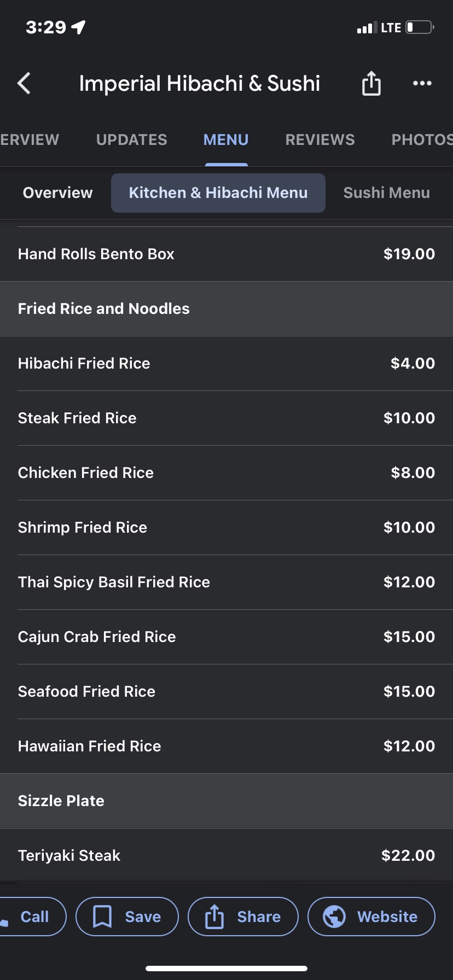This screenshot has width=453, height=980.
Task: Tap the Call button
Action: 30,917
